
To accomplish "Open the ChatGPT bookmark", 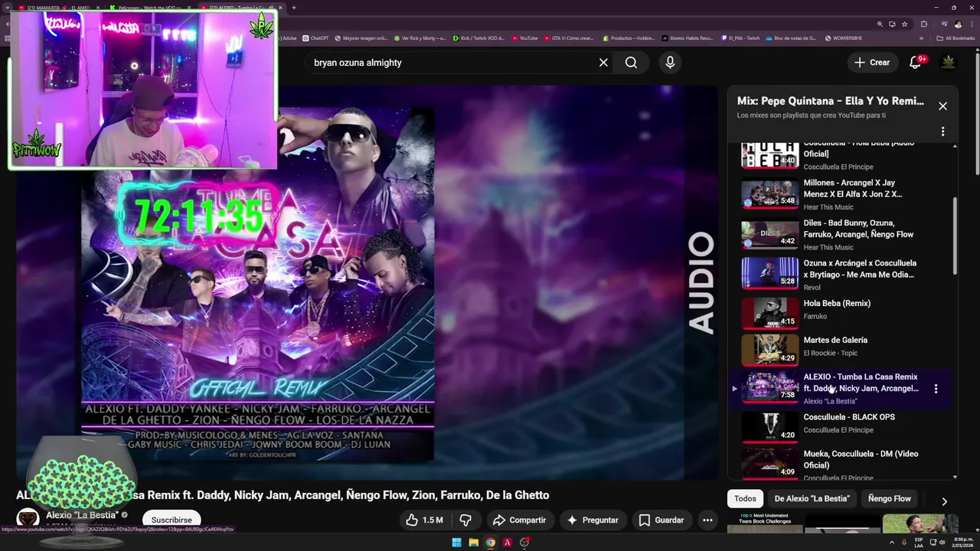I will pyautogui.click(x=315, y=37).
